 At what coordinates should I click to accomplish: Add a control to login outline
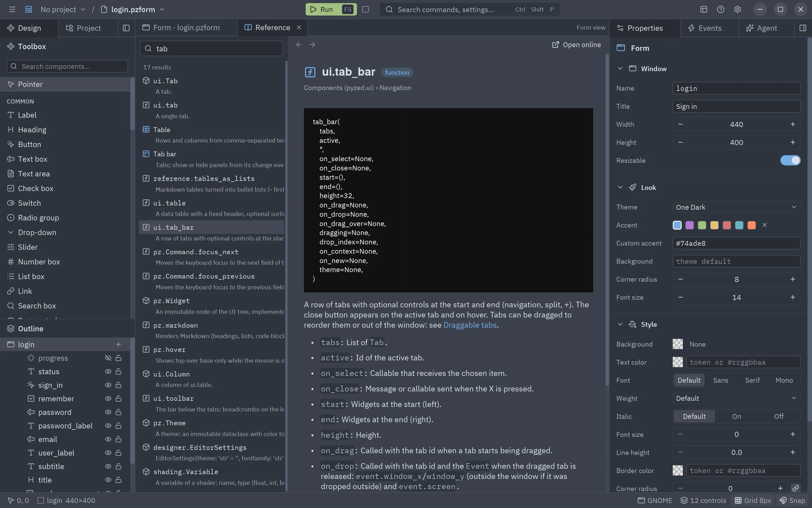tap(118, 344)
